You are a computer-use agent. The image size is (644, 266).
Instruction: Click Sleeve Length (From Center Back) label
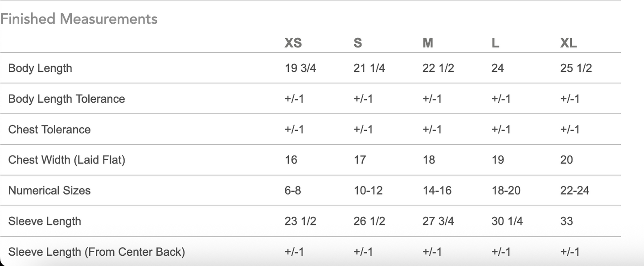tap(96, 252)
